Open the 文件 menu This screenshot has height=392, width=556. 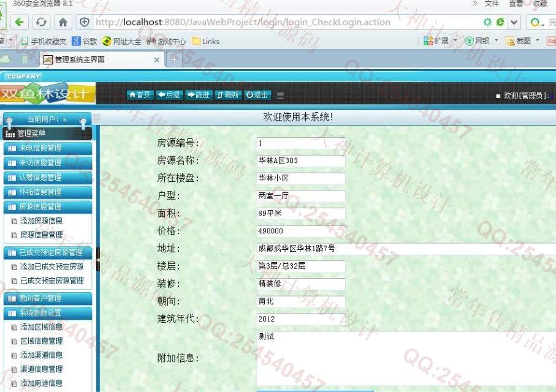[492, 4]
